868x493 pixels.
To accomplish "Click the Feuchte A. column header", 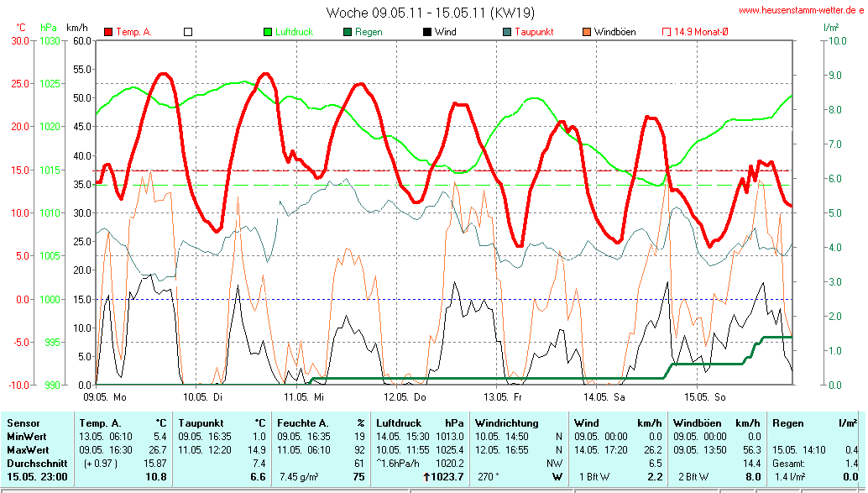I will pyautogui.click(x=302, y=423).
